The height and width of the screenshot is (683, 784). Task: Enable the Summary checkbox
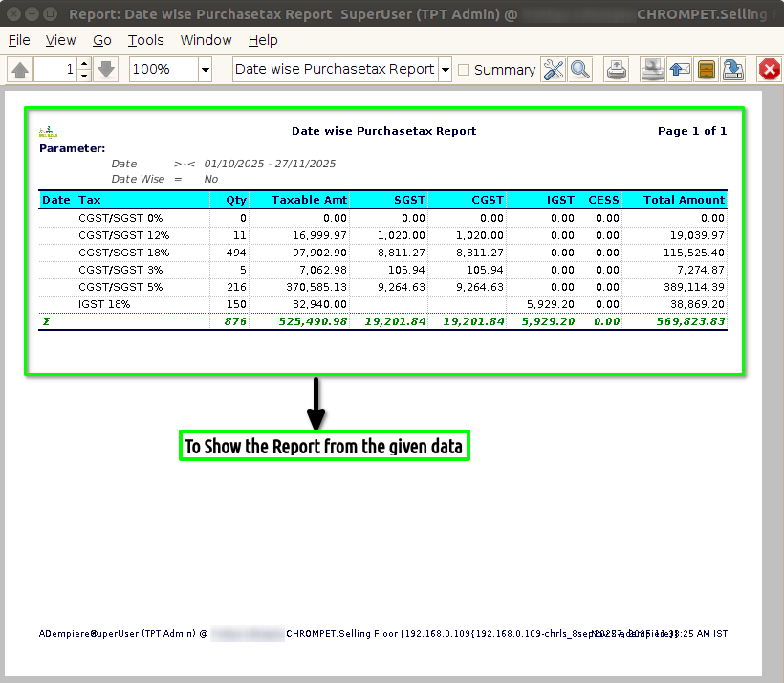click(x=464, y=70)
